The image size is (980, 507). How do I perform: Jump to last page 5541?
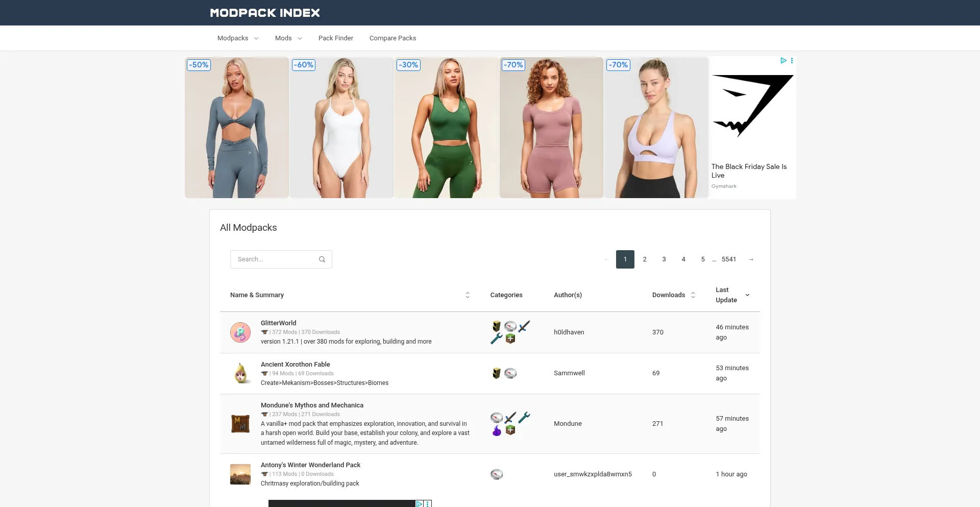point(728,259)
